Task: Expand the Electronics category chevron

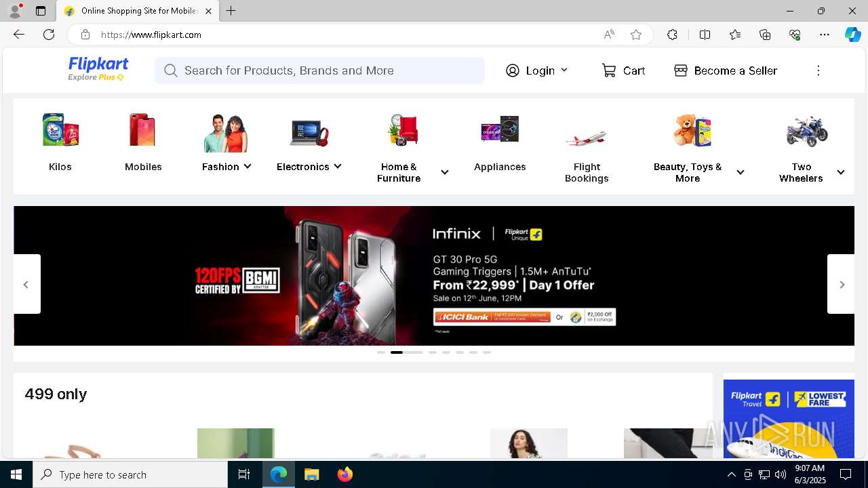Action: (x=338, y=166)
